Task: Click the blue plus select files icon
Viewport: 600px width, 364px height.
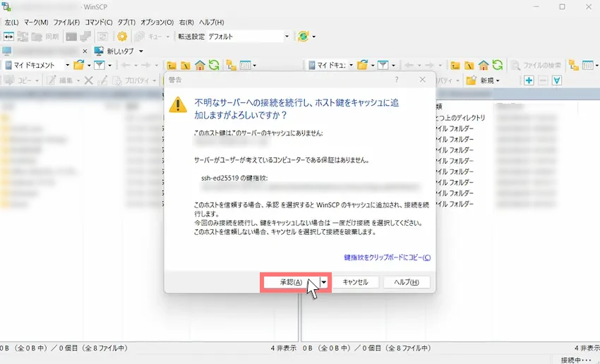Action: click(x=529, y=80)
